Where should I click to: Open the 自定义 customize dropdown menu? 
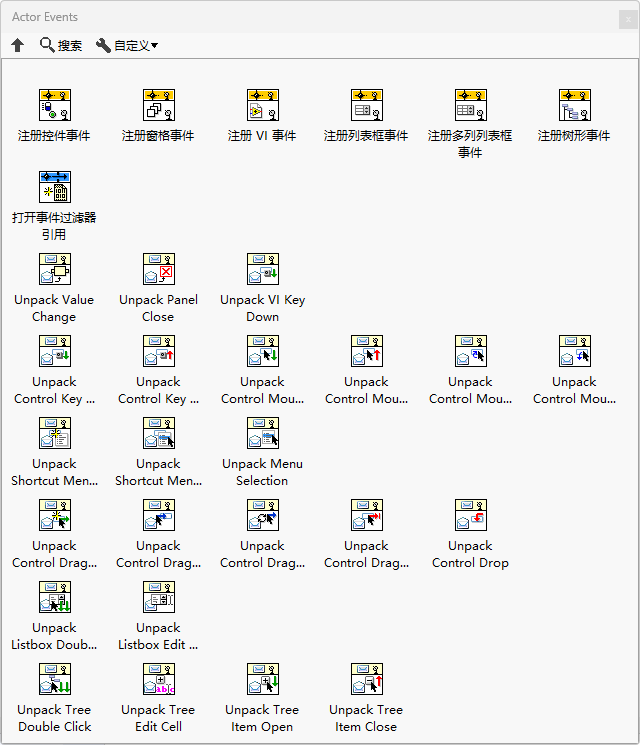click(127, 46)
